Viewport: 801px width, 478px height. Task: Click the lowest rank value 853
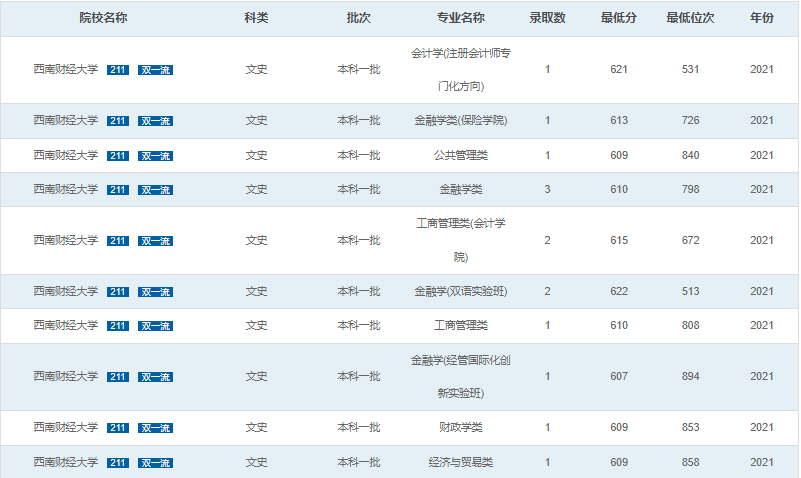[x=691, y=427]
